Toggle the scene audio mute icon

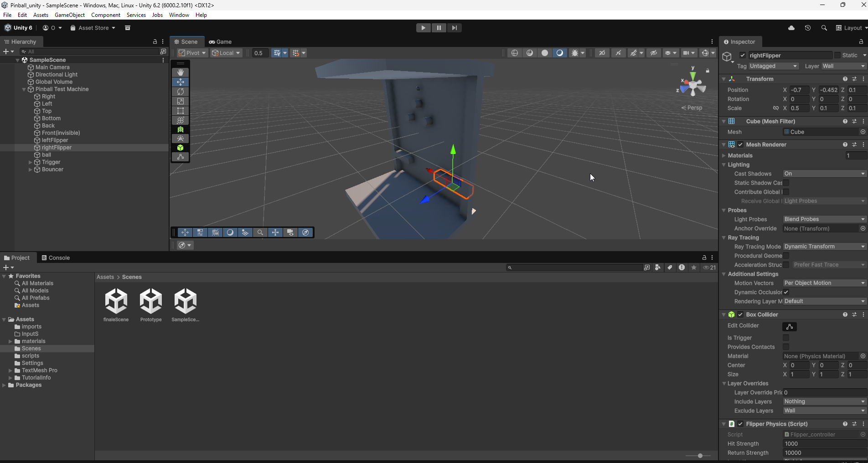click(618, 53)
